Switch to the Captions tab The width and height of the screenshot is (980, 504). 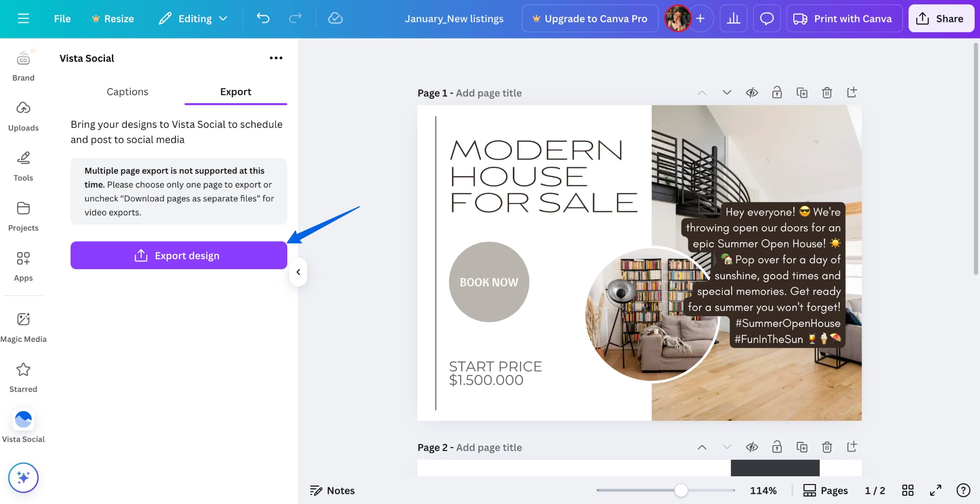tap(127, 91)
